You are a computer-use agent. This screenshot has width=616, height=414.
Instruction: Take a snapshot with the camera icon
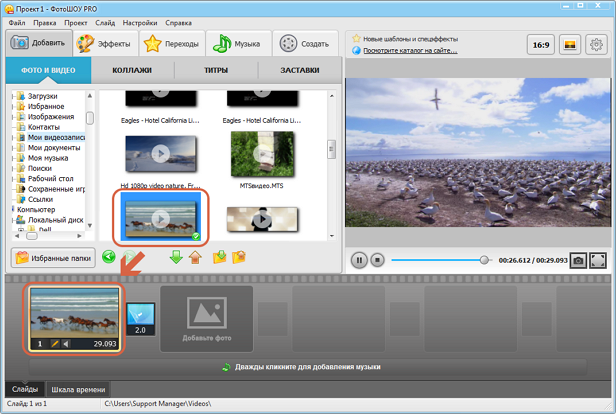[577, 260]
